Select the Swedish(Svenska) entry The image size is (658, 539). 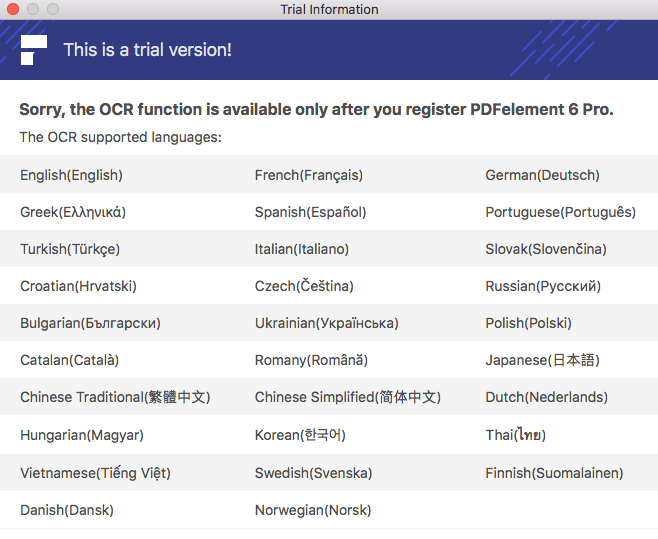pyautogui.click(x=313, y=473)
